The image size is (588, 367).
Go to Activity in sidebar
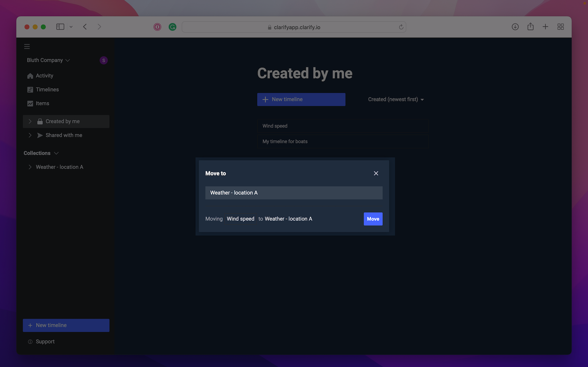click(x=44, y=76)
